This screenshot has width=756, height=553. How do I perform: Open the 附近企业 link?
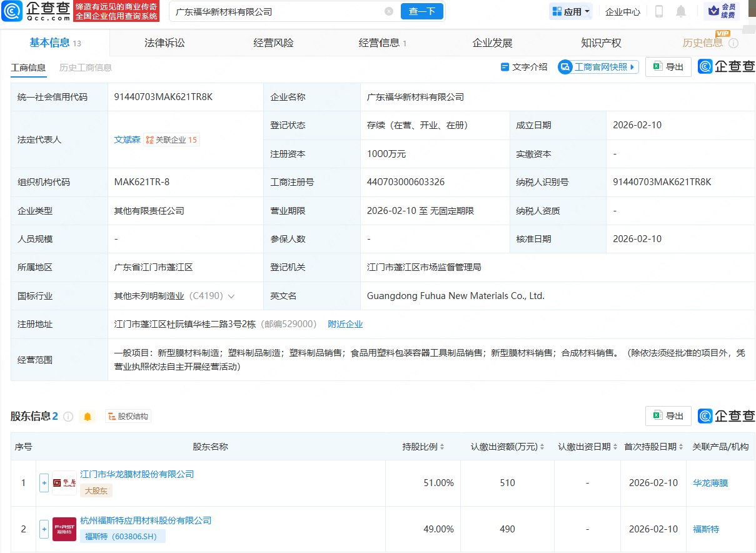[x=345, y=324]
